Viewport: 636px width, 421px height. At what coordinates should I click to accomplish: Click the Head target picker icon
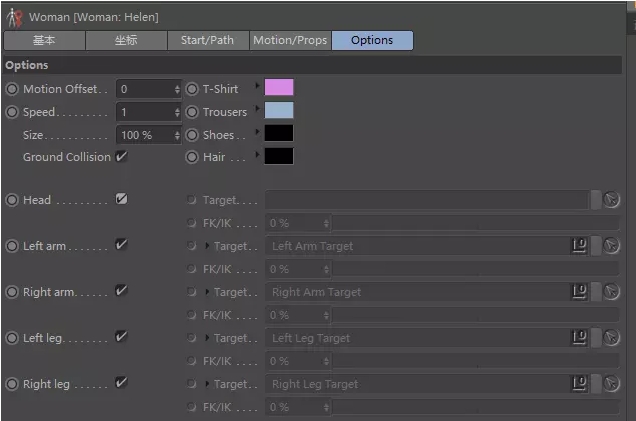612,200
